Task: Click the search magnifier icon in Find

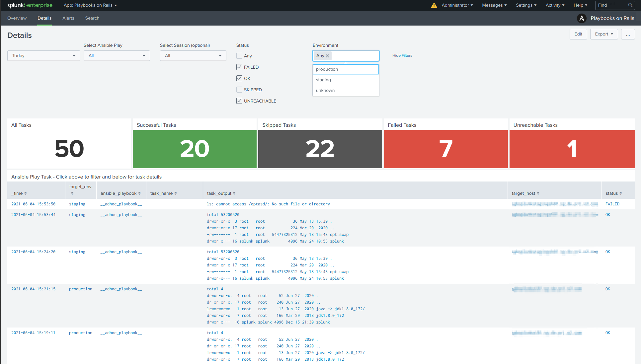Action: point(630,5)
